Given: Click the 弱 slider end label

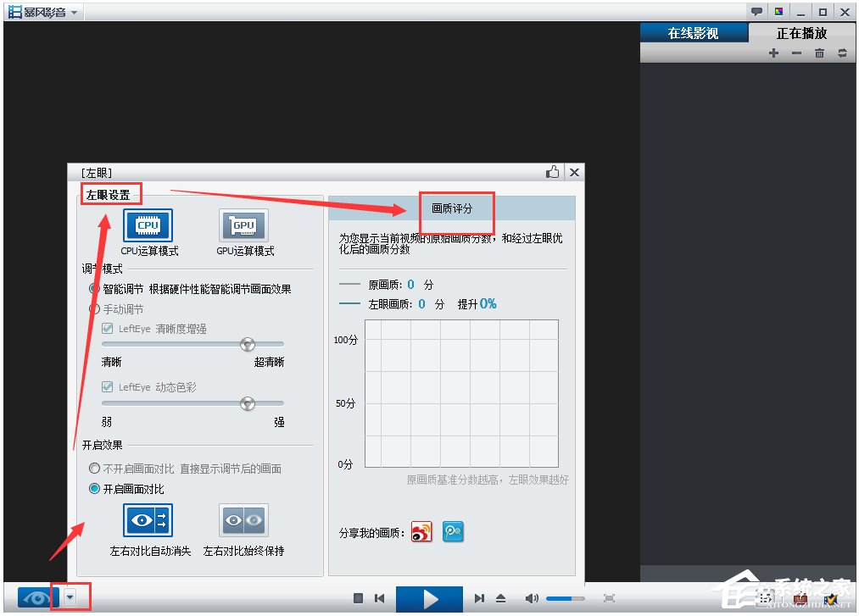Looking at the screenshot, I should click(107, 422).
